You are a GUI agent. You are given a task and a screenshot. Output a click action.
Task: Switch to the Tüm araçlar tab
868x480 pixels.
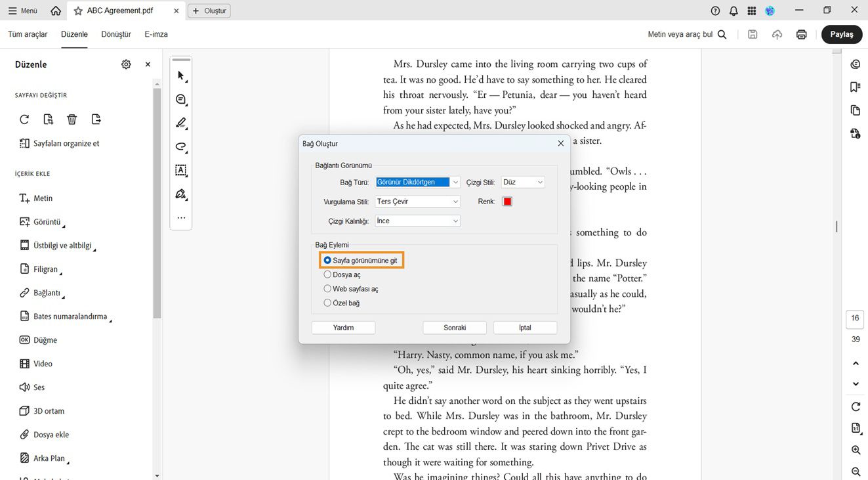28,34
